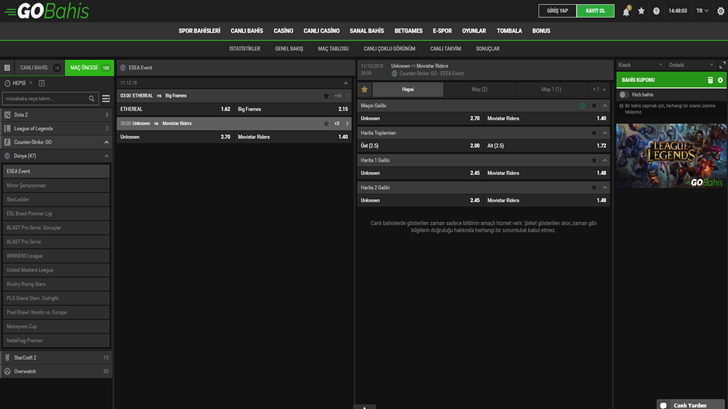Click the expand fullscreen icon above bet slip
This screenshot has width=728, height=409.
[x=722, y=65]
